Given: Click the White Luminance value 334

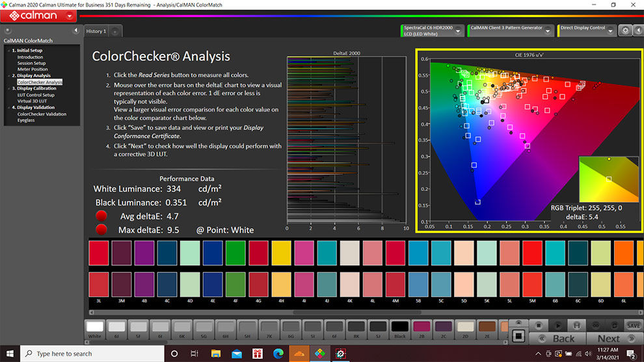Looking at the screenshot, I should [174, 188].
